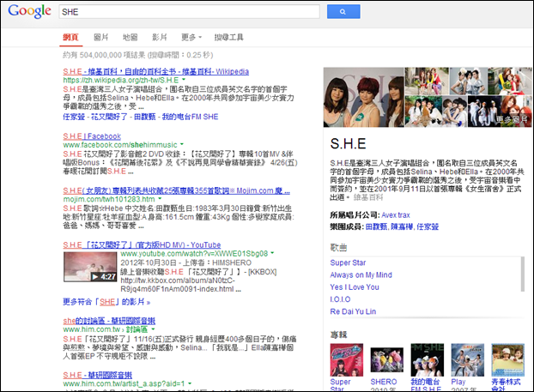Image resolution: width=534 pixels, height=392 pixels.
Task: Open 更多符合 SHE 的影片 link
Action: [x=106, y=301]
